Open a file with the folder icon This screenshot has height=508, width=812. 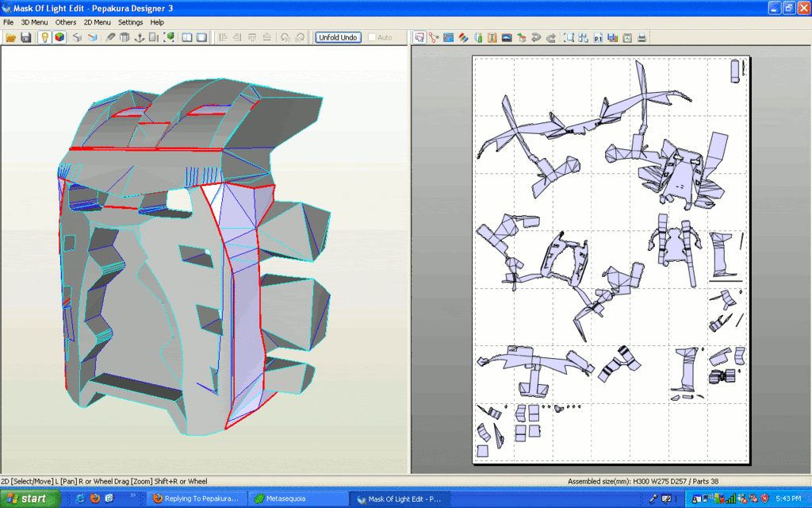coord(11,37)
